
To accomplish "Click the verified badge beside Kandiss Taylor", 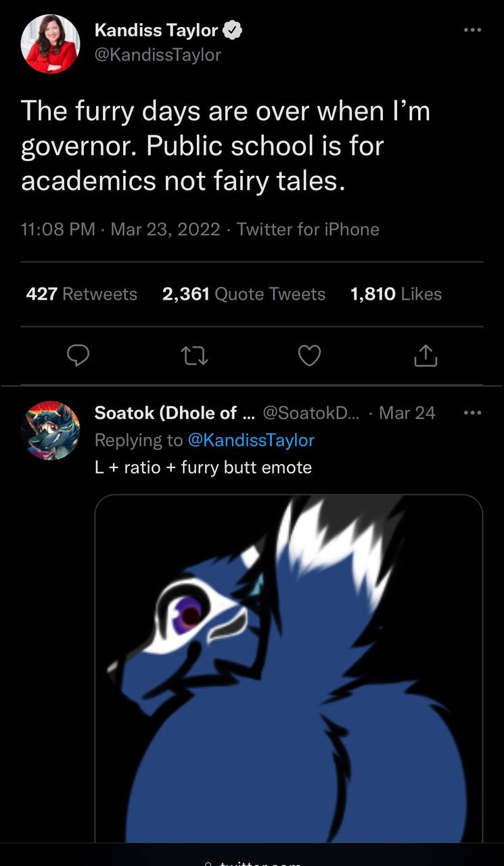I will [x=233, y=30].
